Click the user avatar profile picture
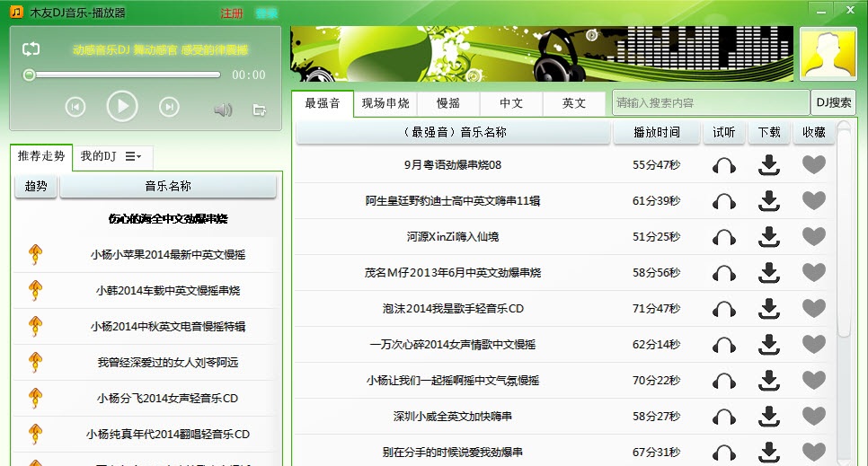 [x=828, y=54]
